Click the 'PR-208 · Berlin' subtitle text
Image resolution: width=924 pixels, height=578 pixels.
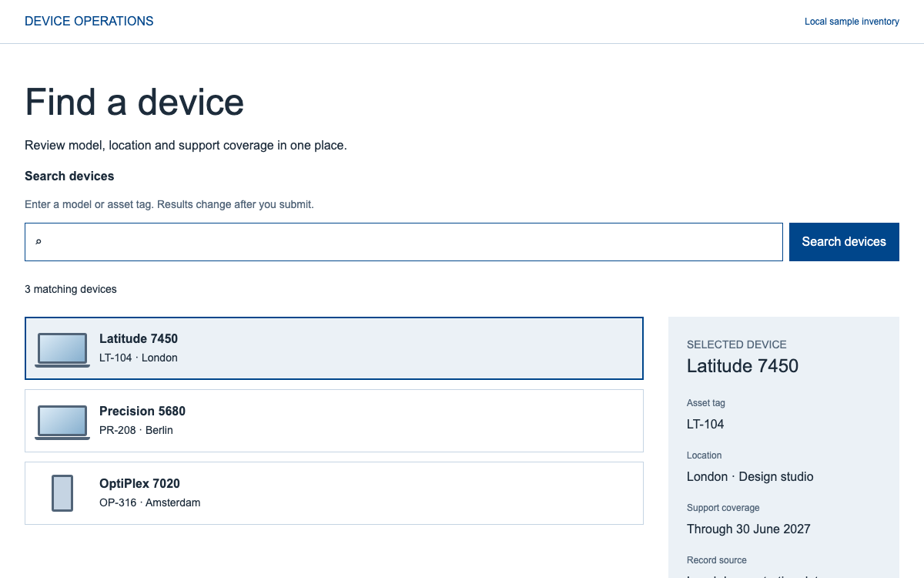136,430
